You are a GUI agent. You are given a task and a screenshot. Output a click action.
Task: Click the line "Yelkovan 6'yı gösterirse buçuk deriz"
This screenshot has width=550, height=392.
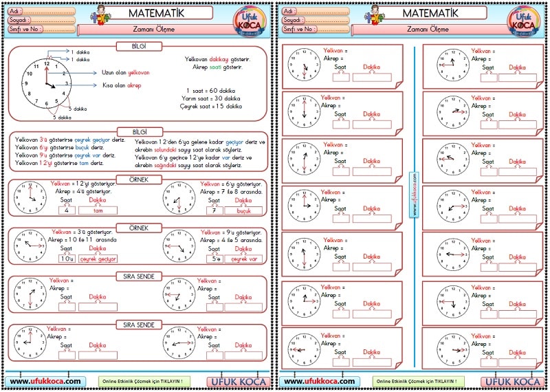click(x=60, y=147)
